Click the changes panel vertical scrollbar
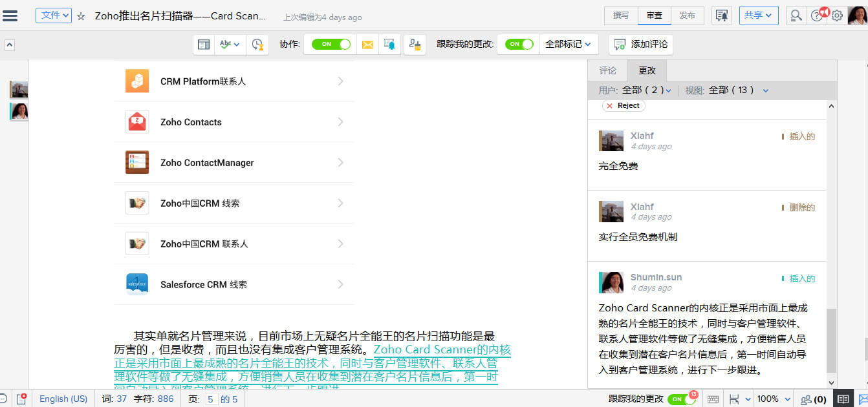 click(832, 340)
